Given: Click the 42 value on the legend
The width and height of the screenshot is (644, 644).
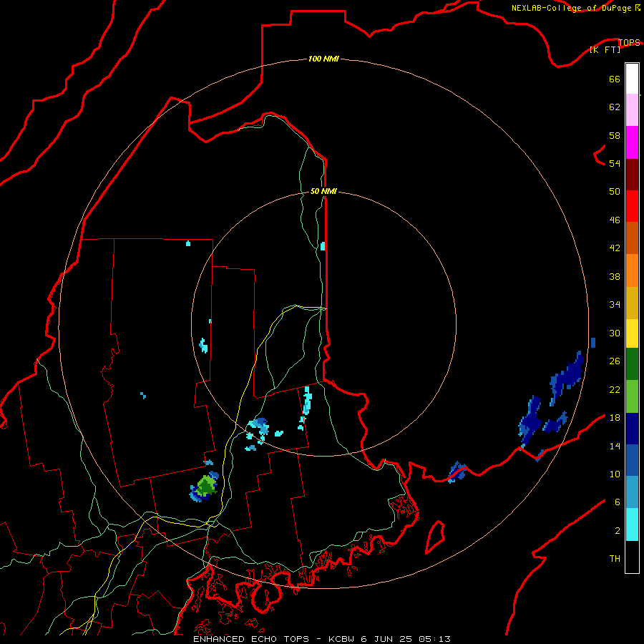Looking at the screenshot, I should click(x=615, y=248).
